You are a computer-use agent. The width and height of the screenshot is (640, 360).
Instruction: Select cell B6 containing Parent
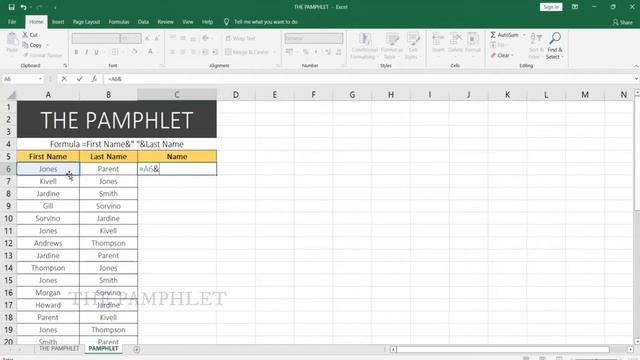click(x=108, y=169)
